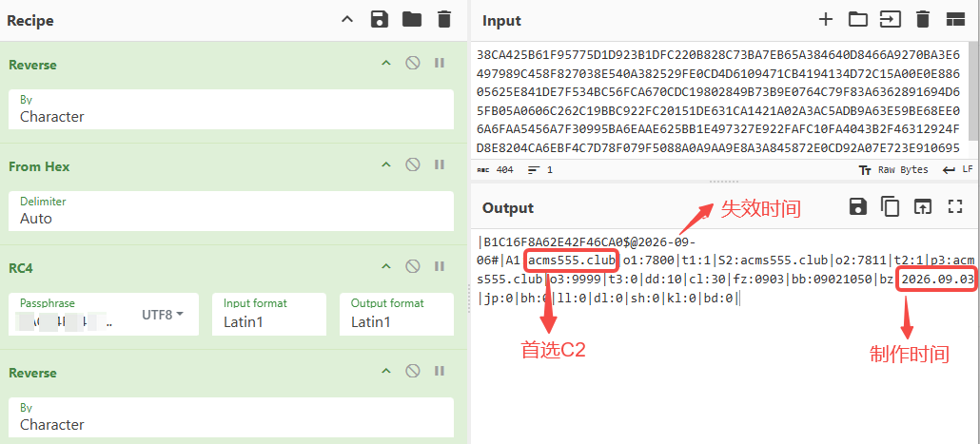Set breakpoint on the RC4 operation
980x444 pixels.
point(440,266)
